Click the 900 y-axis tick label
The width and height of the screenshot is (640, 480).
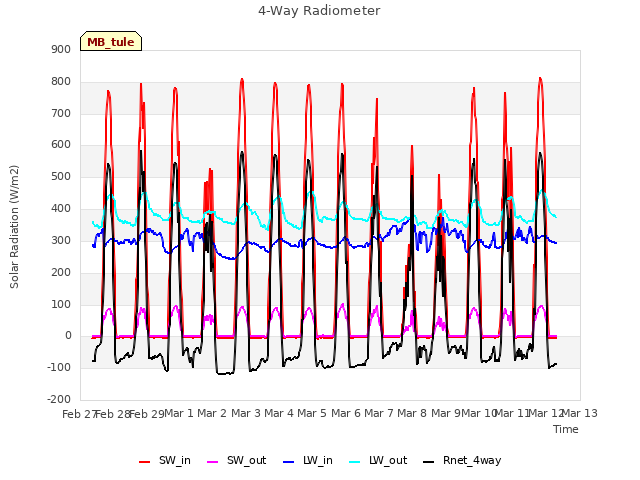coord(61,50)
